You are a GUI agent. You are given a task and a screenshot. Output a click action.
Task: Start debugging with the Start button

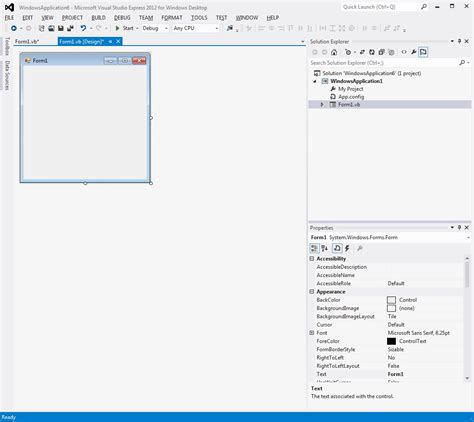click(x=124, y=28)
